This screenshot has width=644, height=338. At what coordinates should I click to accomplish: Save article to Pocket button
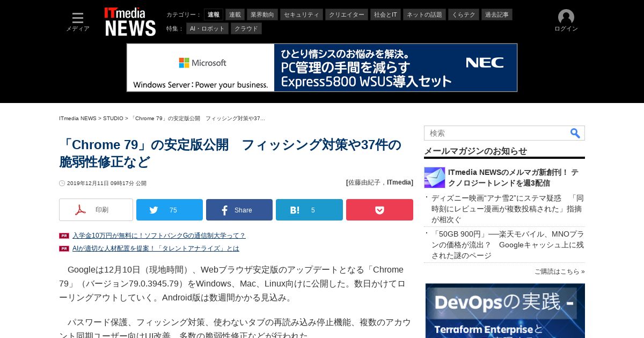click(x=379, y=210)
